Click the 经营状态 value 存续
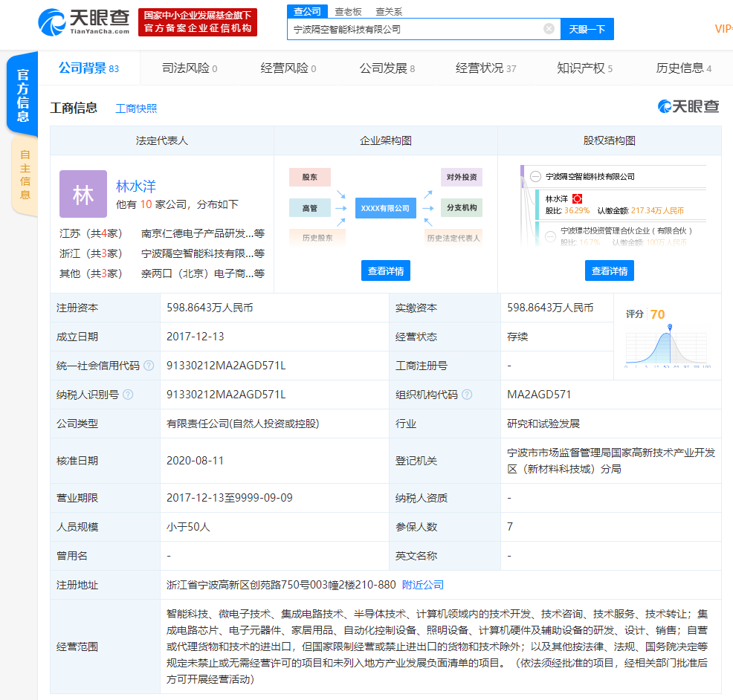Viewport: 733px width, 700px height. 517,337
